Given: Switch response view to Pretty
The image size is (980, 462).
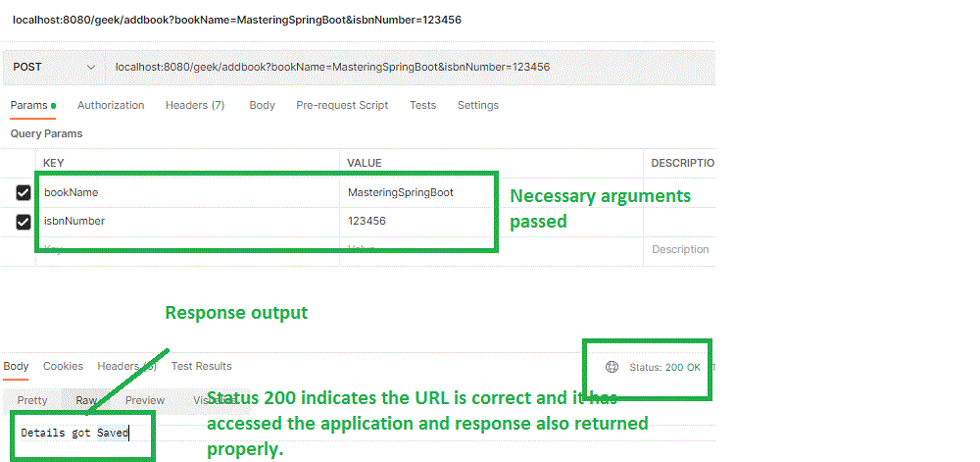Looking at the screenshot, I should point(32,400).
